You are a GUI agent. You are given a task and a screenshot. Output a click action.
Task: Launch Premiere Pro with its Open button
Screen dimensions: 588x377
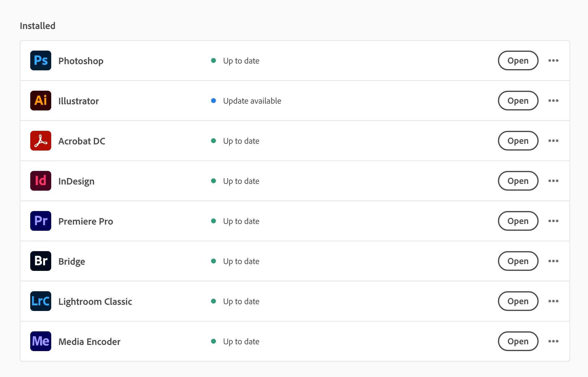point(518,221)
